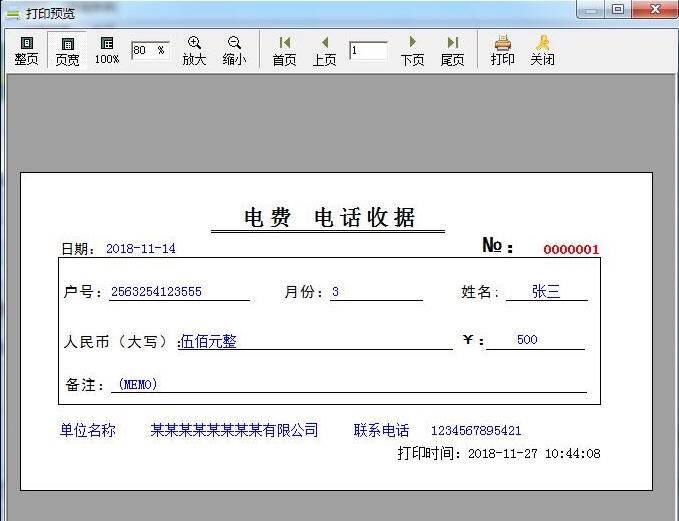The image size is (679, 521).
Task: Click the 备注 label
Action: tap(84, 384)
